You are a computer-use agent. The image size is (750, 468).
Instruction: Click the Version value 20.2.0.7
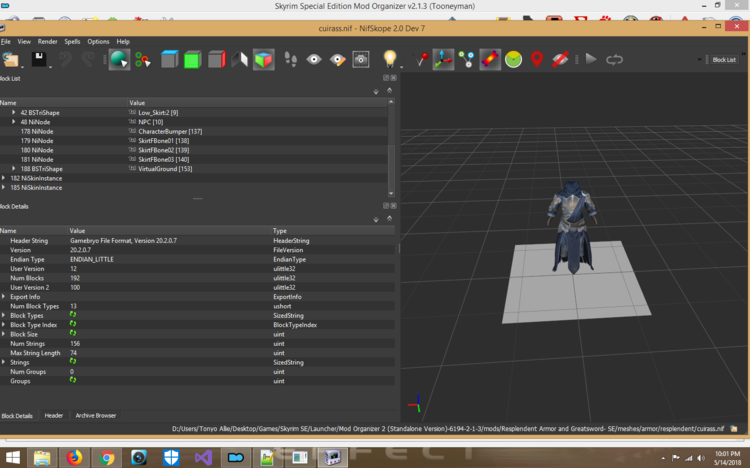point(80,250)
